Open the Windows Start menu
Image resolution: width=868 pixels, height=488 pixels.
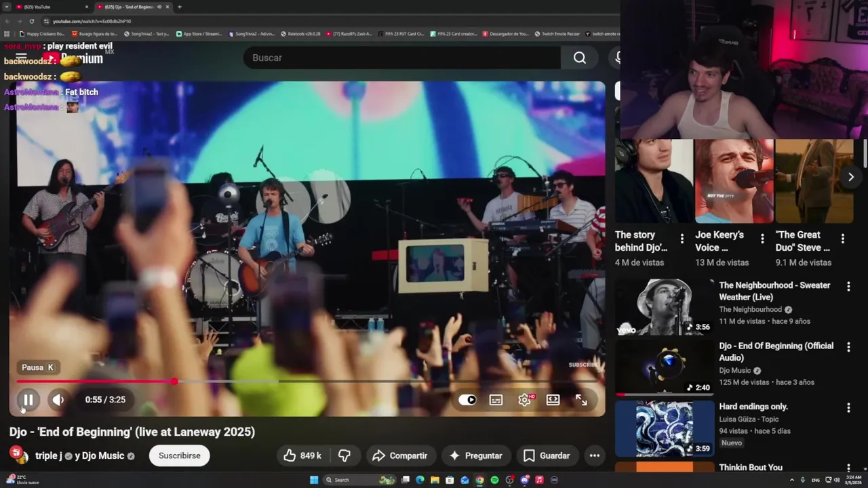coord(314,480)
